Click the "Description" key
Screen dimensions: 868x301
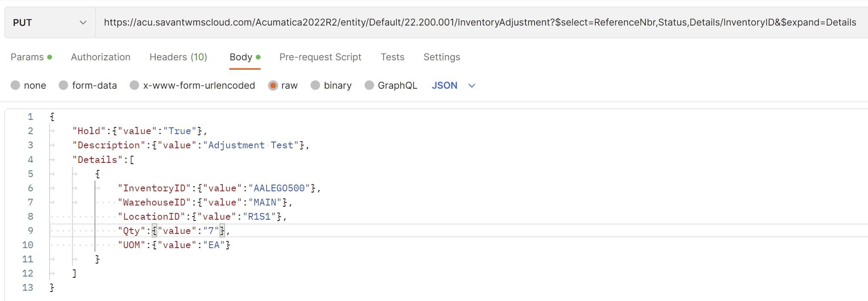(109, 145)
